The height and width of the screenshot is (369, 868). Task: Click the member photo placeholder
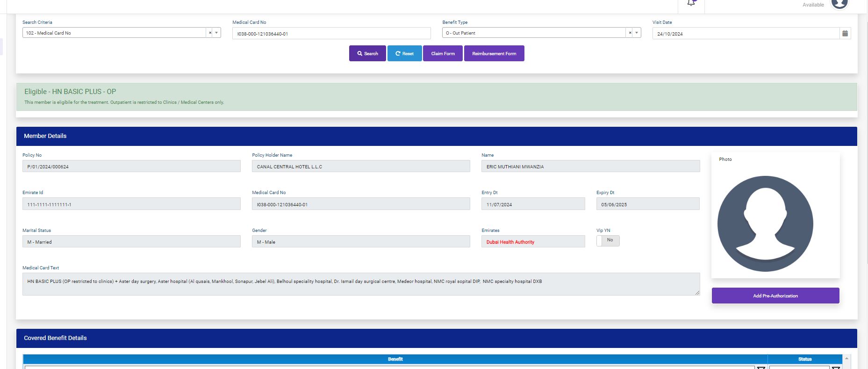(765, 224)
